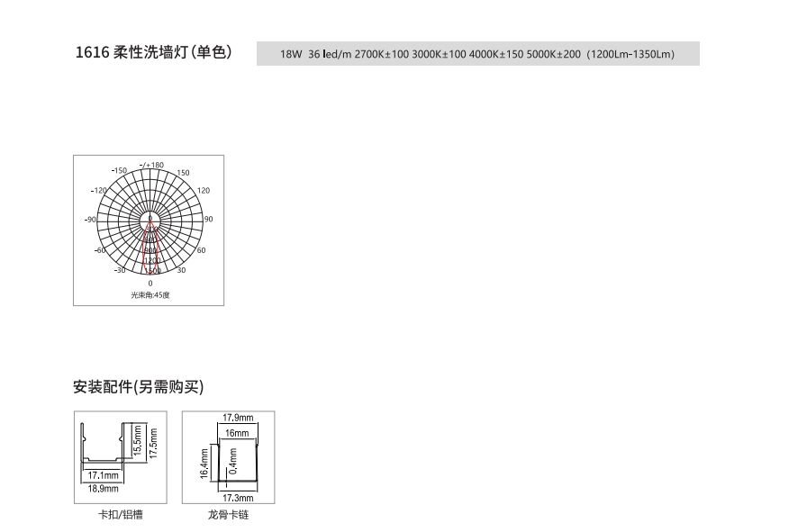Click the '17.5mm' vertical dimension text
Viewport: 789px width, 532px height.
[x=153, y=443]
